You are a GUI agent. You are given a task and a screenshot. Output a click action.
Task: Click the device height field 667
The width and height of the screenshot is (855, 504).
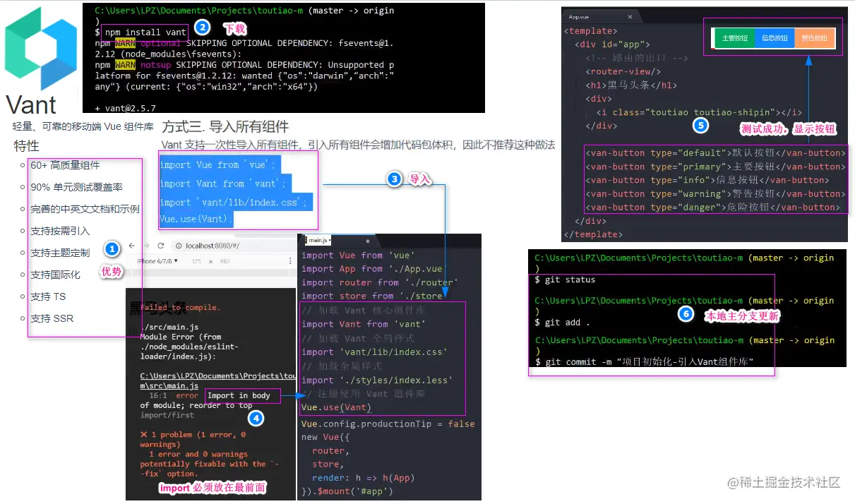coord(225,261)
